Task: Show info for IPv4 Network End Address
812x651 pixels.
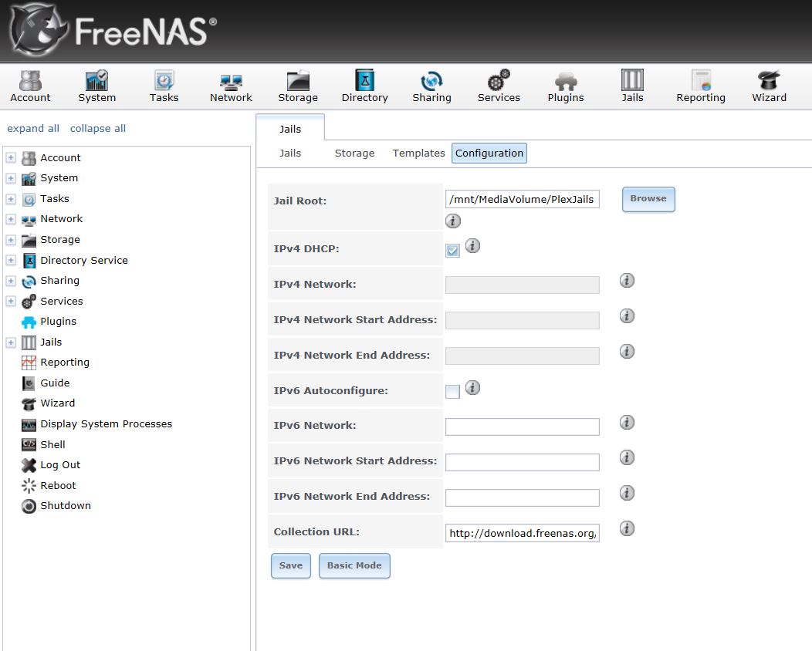Action: (x=627, y=352)
